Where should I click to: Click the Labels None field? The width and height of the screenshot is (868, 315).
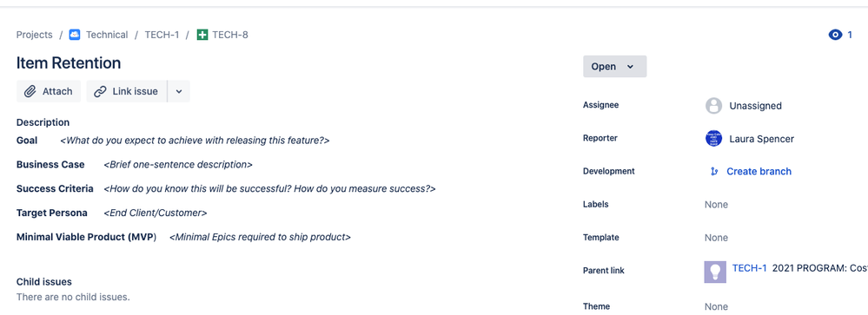(716, 205)
